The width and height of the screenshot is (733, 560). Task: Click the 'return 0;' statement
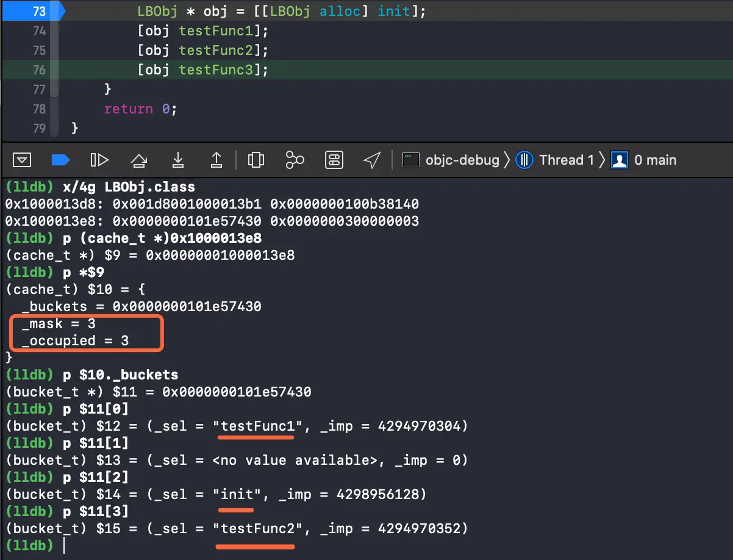(140, 109)
